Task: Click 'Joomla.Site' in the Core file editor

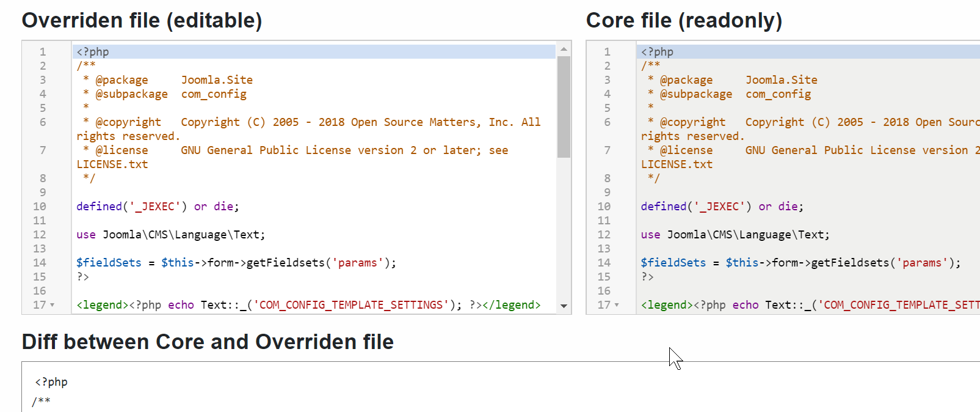Action: coord(781,80)
